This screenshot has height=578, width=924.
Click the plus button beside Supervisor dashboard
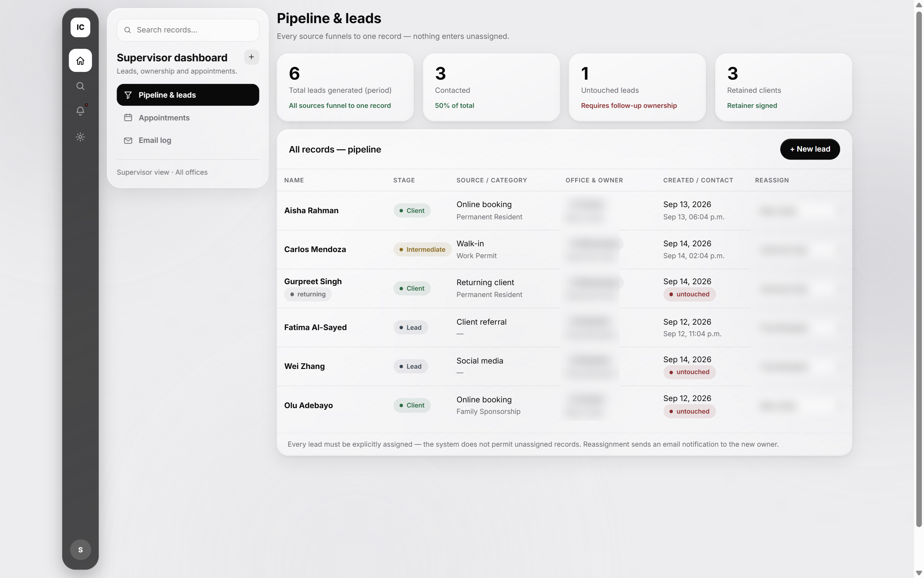click(x=251, y=57)
